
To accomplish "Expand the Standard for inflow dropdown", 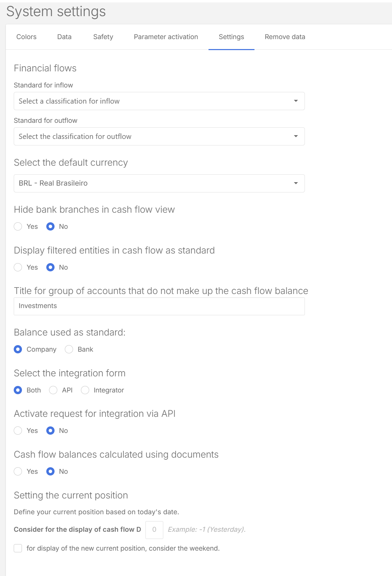I will coord(159,101).
